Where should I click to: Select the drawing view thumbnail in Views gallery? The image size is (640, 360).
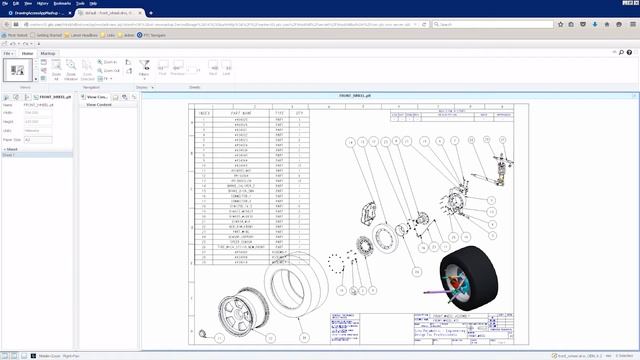(x=18, y=70)
